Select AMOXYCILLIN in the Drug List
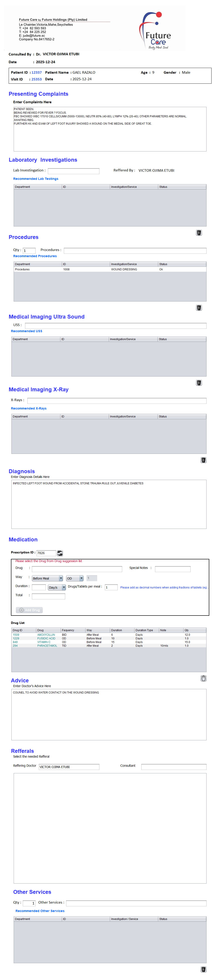The height and width of the screenshot is (980, 212). pos(46,635)
